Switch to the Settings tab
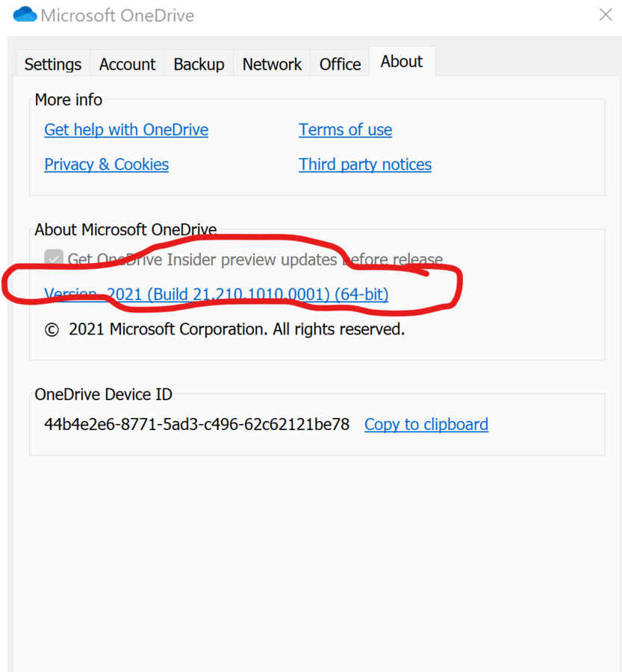Image resolution: width=622 pixels, height=672 pixels. (53, 64)
